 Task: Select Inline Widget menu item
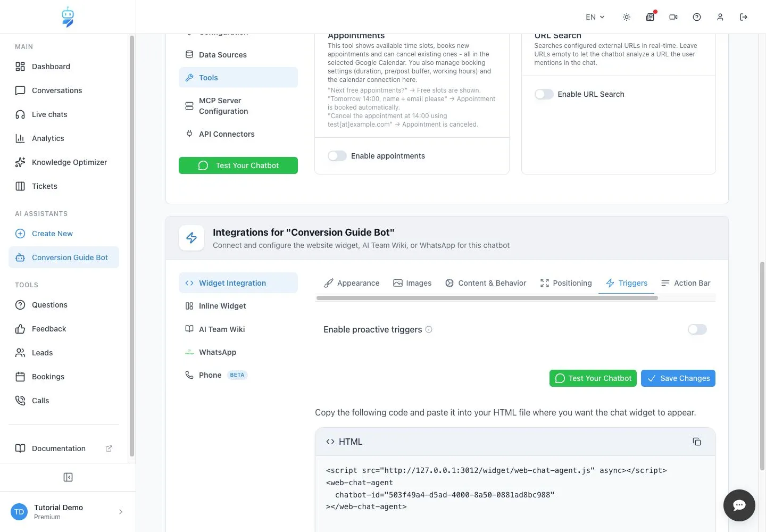click(238, 306)
